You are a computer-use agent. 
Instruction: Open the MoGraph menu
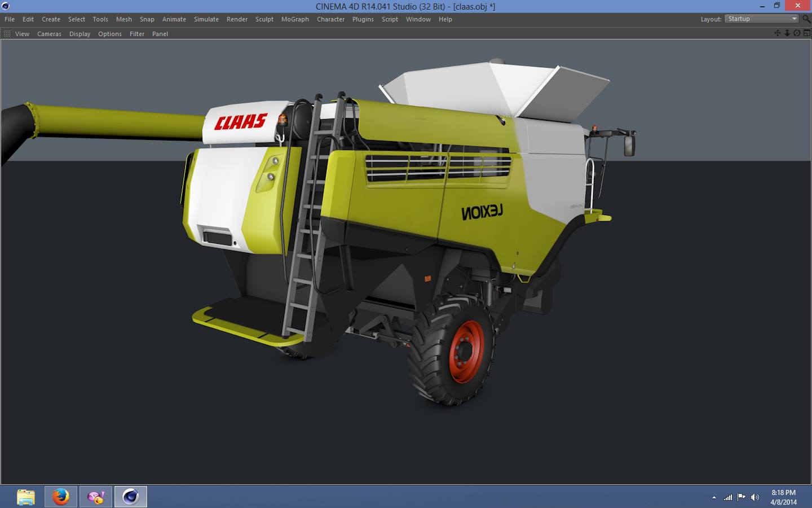(295, 19)
